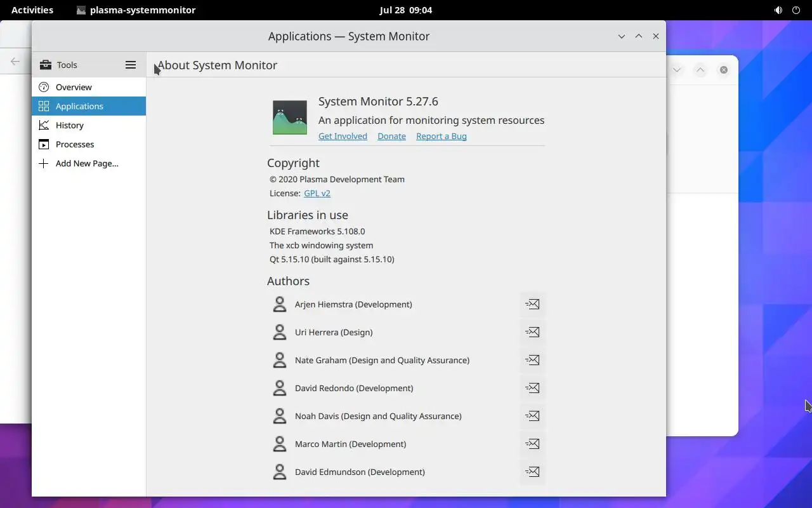
Task: Email Noah Davis via envelope icon
Action: pyautogui.click(x=532, y=416)
